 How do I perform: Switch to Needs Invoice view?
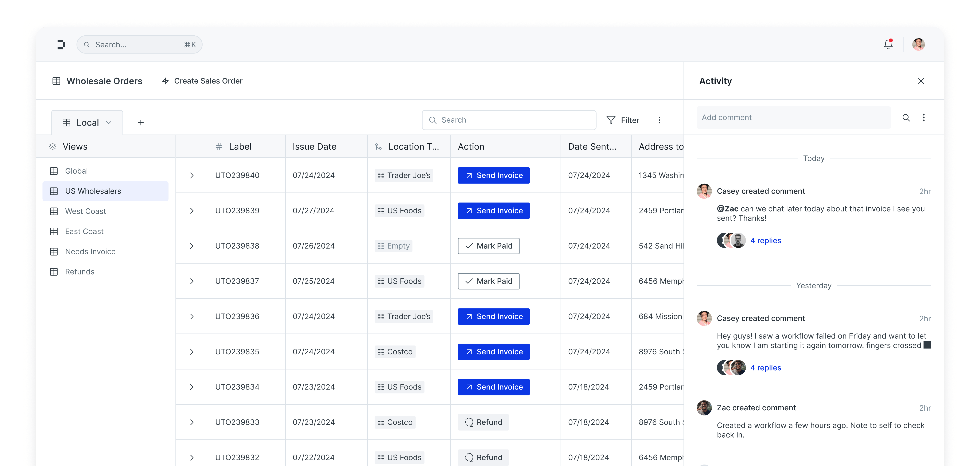click(x=90, y=252)
